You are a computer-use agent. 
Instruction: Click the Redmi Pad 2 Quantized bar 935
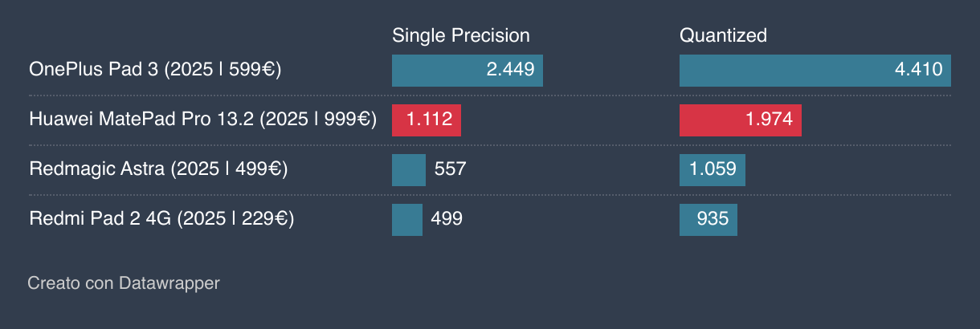pos(708,220)
